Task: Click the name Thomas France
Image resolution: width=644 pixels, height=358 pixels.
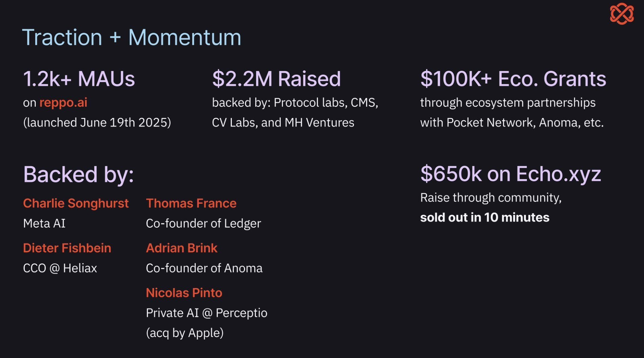Action: tap(191, 203)
